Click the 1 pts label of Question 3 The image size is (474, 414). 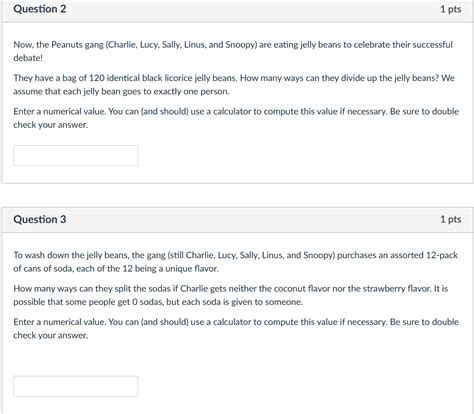[451, 219]
